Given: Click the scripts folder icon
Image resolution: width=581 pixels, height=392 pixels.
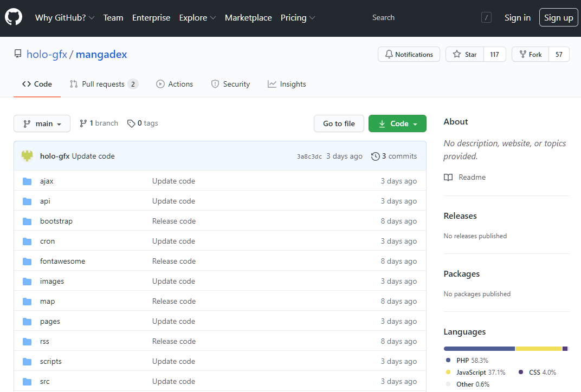Looking at the screenshot, I should point(27,362).
